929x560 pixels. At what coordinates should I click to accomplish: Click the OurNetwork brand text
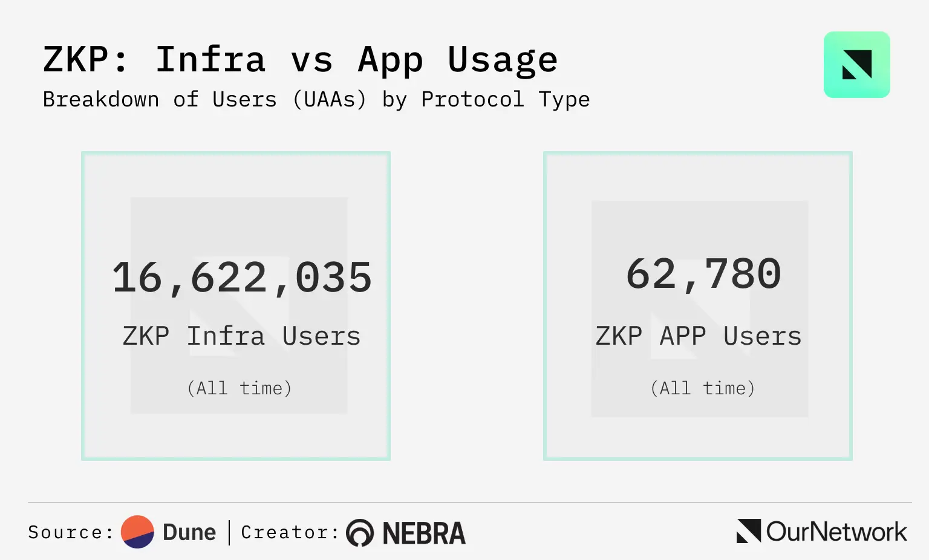pos(836,532)
